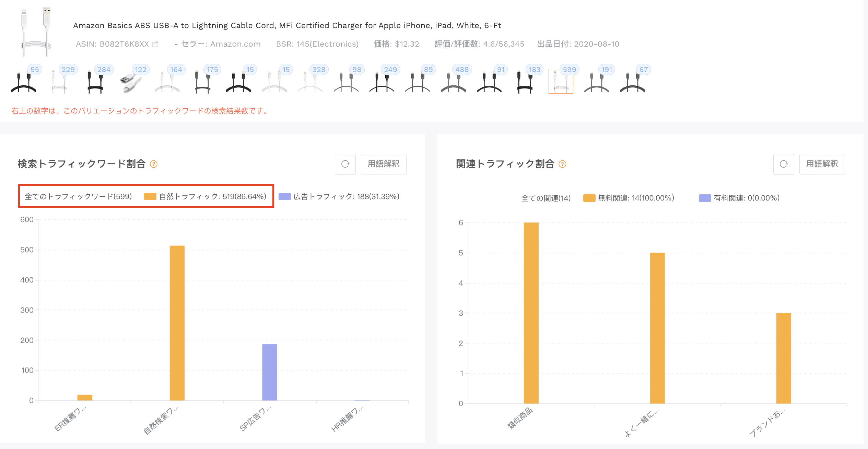868x449 pixels.
Task: Click the セラー: Amazon.com text
Action: pyautogui.click(x=221, y=44)
